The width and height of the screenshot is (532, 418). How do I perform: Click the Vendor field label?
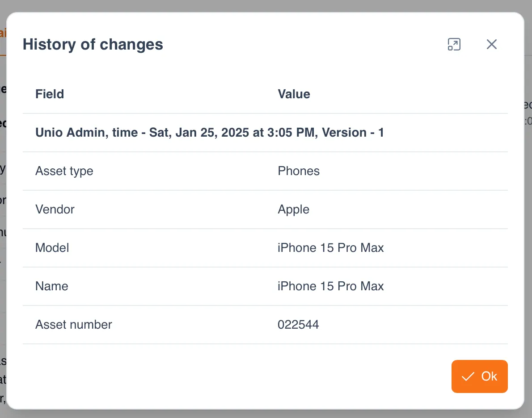point(55,209)
